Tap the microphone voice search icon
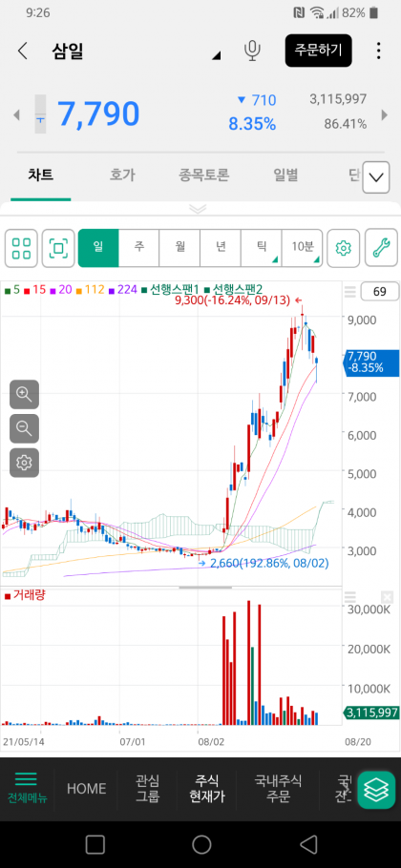This screenshot has width=401, height=868. point(253,51)
